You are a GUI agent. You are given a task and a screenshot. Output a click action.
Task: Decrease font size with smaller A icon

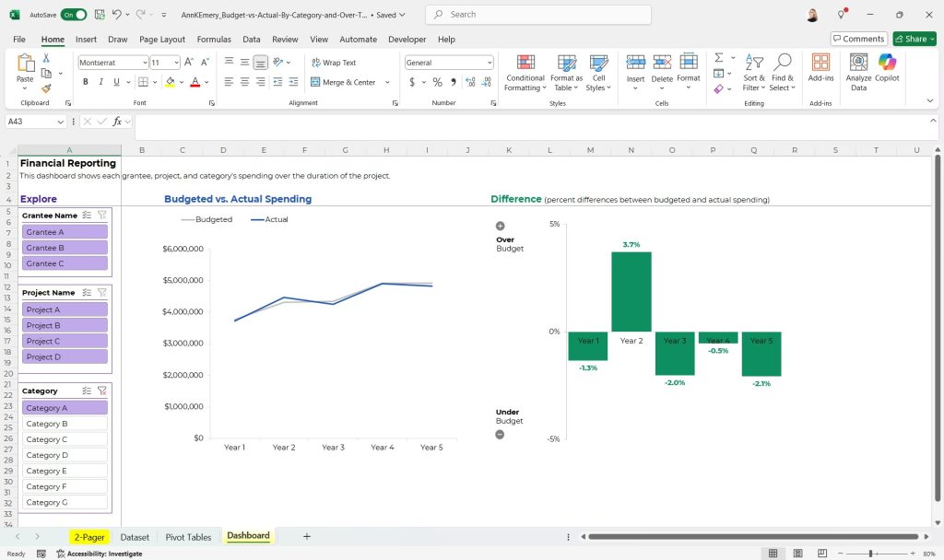(x=205, y=62)
